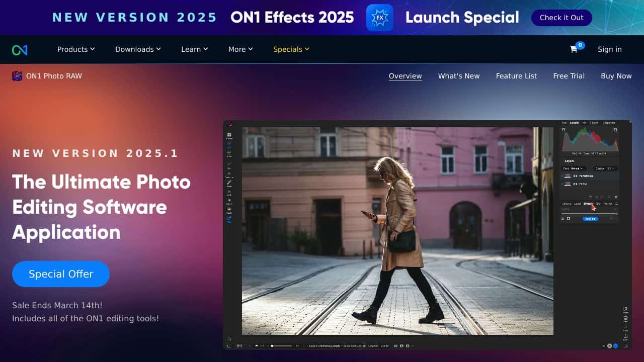Click the photo of the woman walking

click(x=397, y=231)
